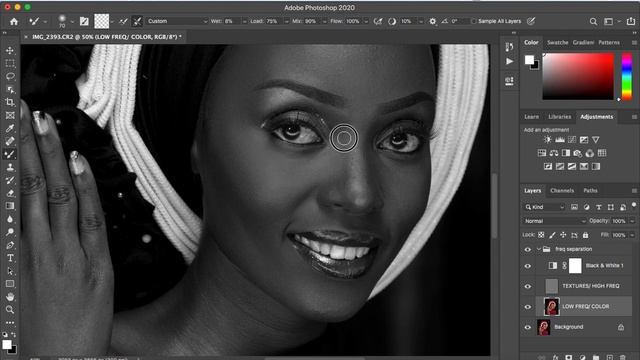This screenshot has width=640, height=360.
Task: Select the Pen tool
Action: coord(10,245)
